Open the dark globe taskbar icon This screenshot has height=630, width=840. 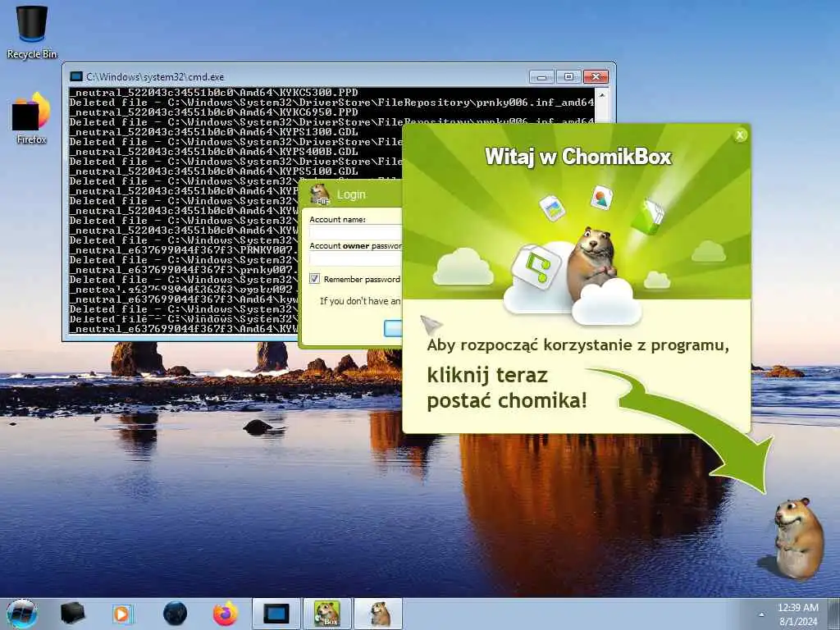pos(176,614)
